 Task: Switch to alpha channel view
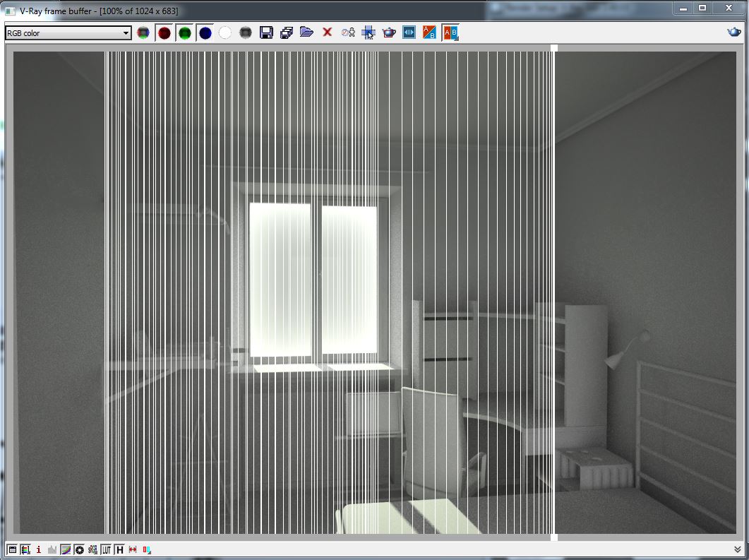tap(225, 32)
